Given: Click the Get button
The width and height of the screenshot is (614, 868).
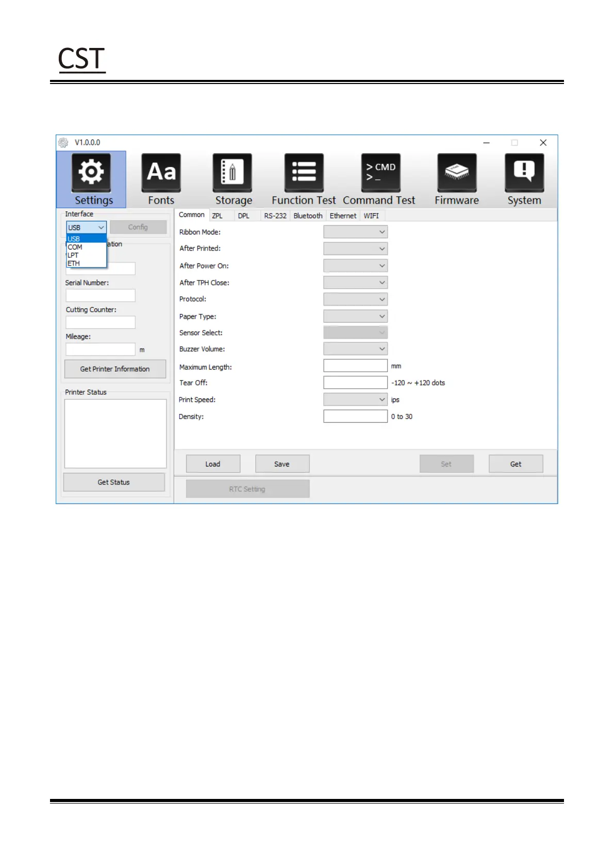Looking at the screenshot, I should (x=516, y=464).
